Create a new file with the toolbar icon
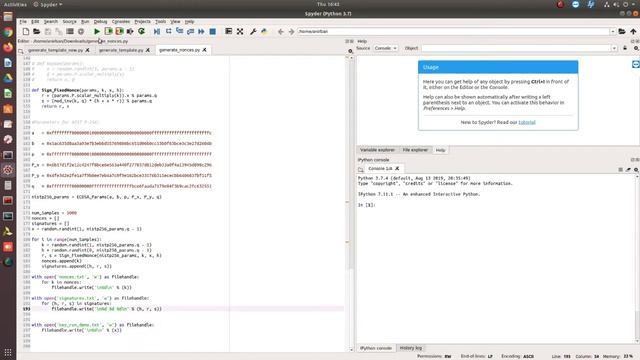The width and height of the screenshot is (640, 360). [26, 31]
